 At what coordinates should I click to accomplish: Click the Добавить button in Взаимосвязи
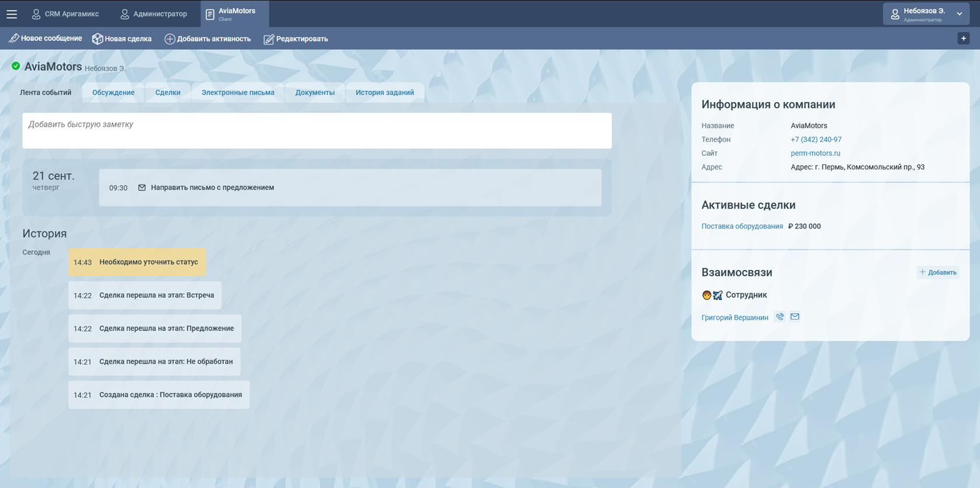click(937, 272)
